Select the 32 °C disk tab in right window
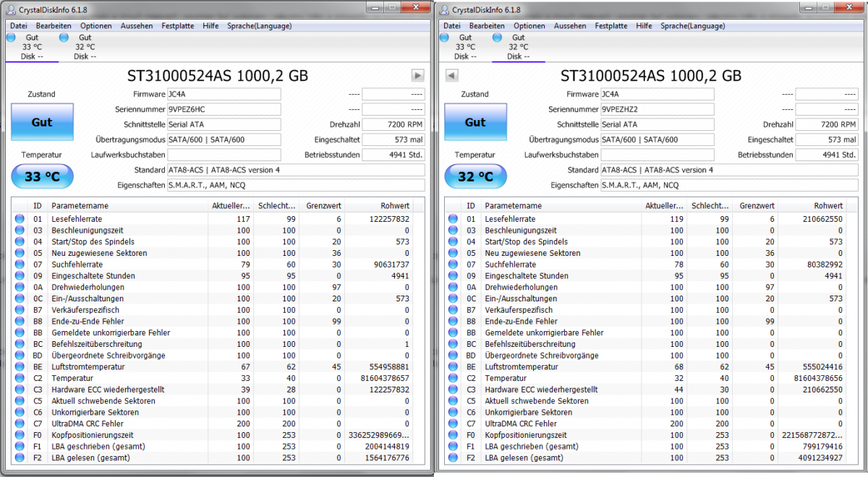Viewport: 868px width, 477px height. pos(519,46)
